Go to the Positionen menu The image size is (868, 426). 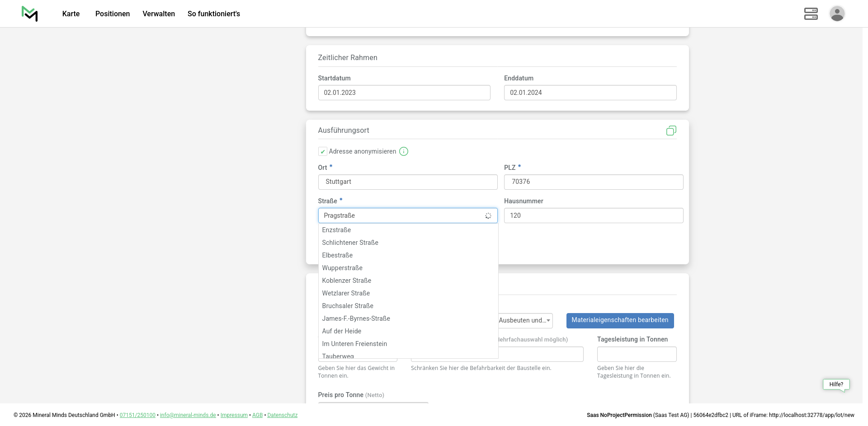click(x=113, y=14)
